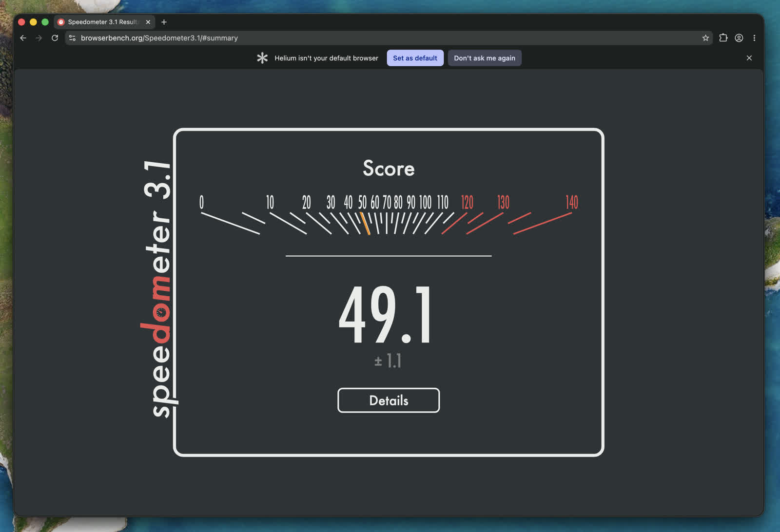This screenshot has width=780, height=532.
Task: Click the red 120 gauge label
Action: coord(467,202)
